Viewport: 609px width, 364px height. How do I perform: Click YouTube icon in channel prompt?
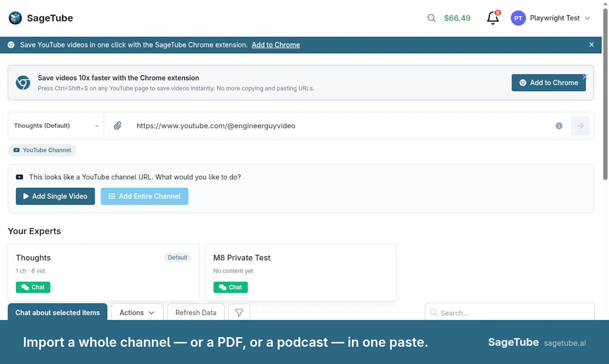coord(19,177)
